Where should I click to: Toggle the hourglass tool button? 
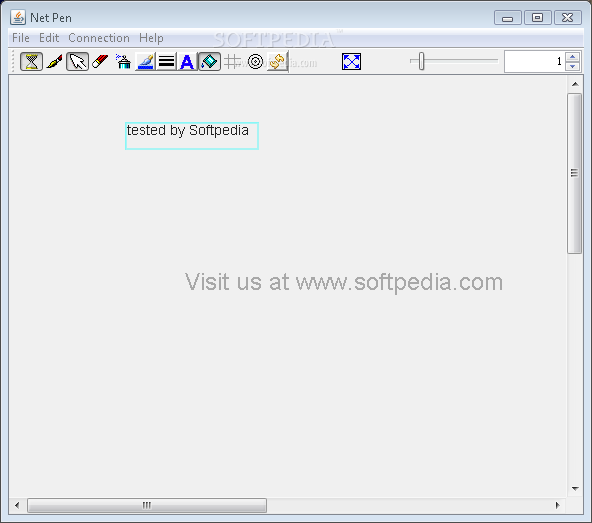[x=31, y=62]
